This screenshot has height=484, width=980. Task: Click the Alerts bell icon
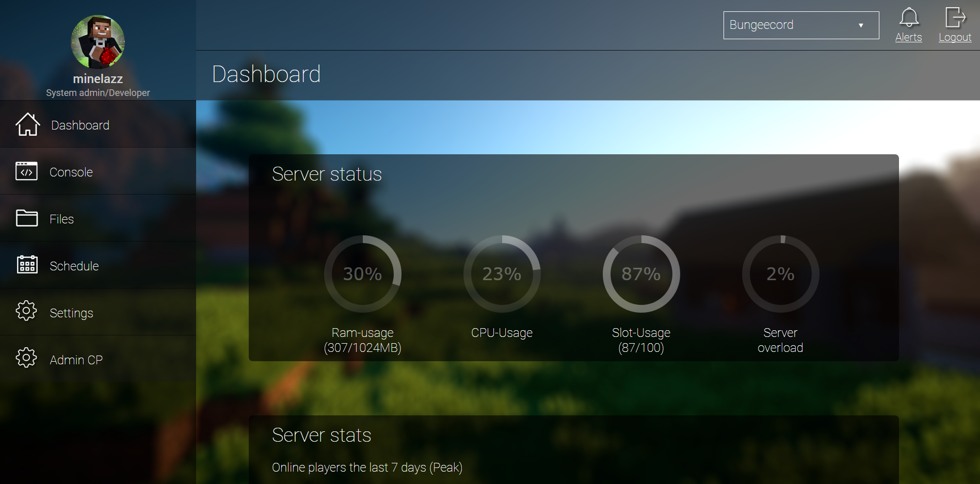(x=909, y=18)
